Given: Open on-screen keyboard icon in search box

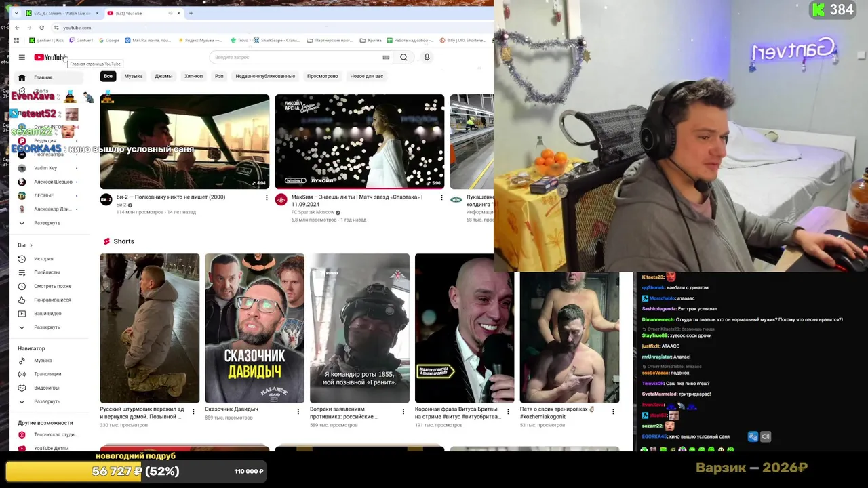Looking at the screenshot, I should (x=386, y=57).
